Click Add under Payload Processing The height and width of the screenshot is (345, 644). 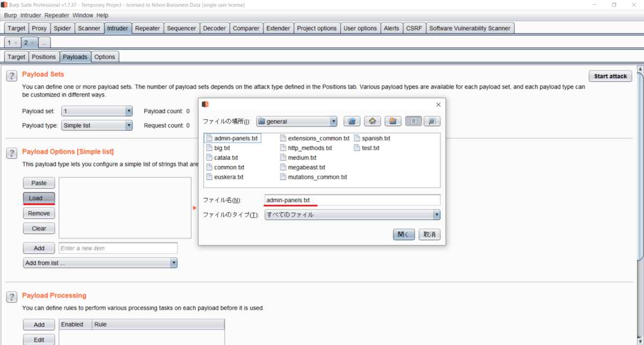39,325
